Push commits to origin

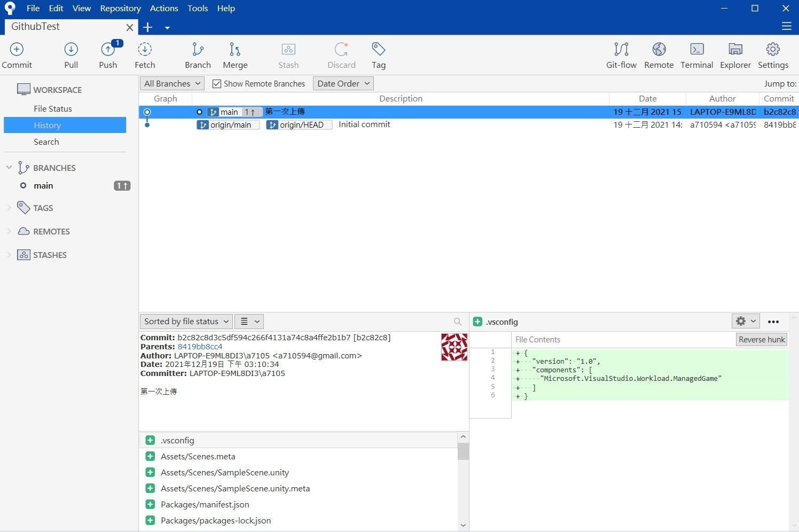pos(108,56)
